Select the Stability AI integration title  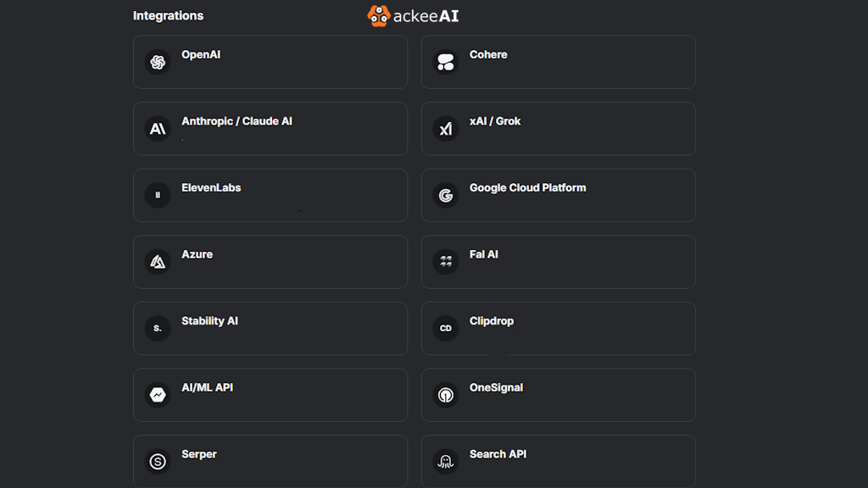(210, 321)
